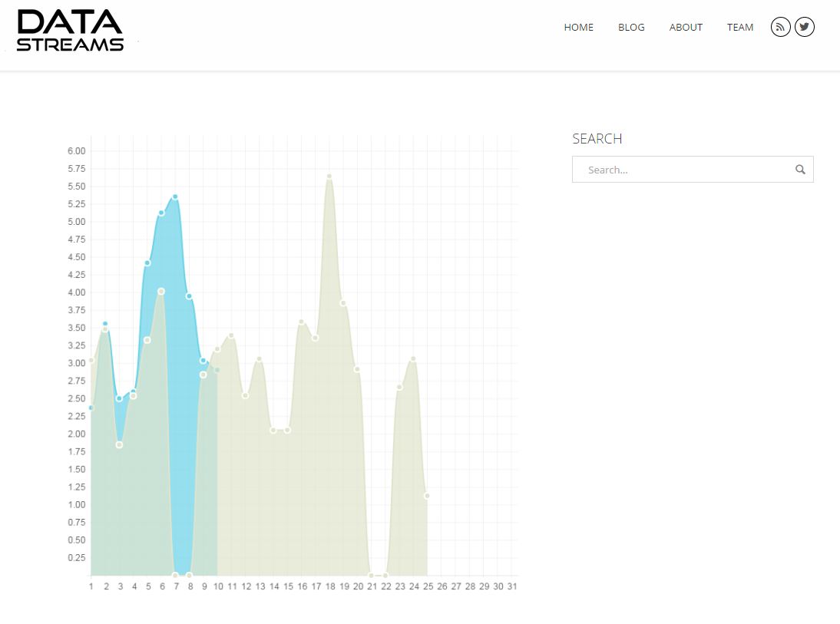Go to the HOME page
Image resolution: width=840 pixels, height=624 pixels.
tap(579, 28)
